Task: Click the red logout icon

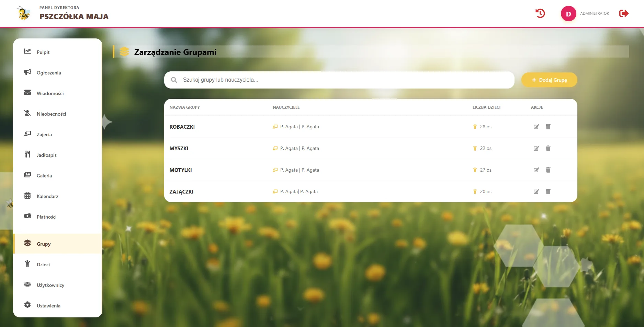Action: (x=624, y=13)
